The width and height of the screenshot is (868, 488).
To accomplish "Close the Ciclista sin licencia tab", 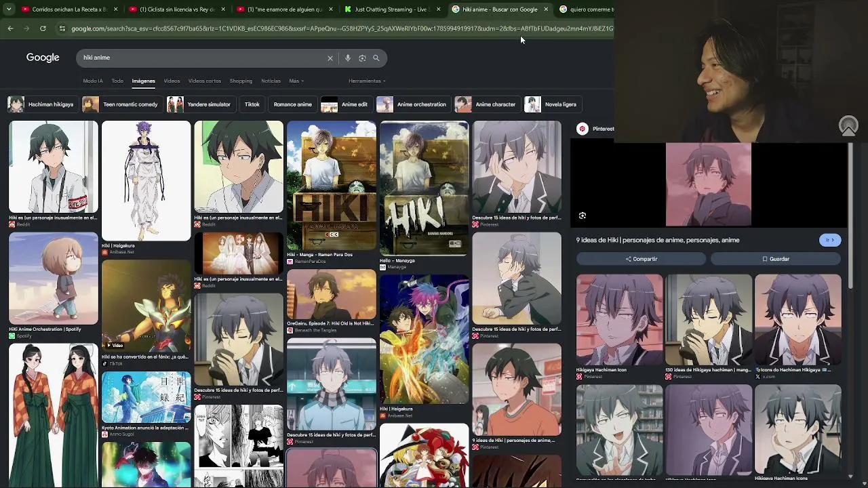I will [x=224, y=9].
